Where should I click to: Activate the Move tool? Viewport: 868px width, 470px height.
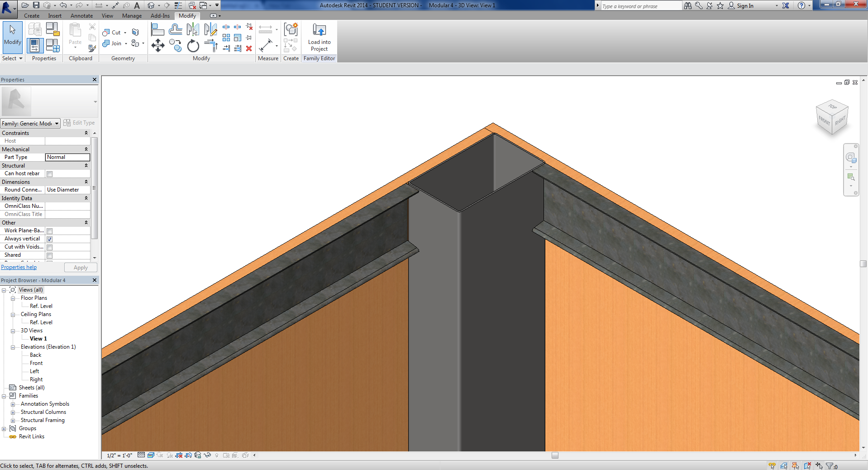(x=157, y=46)
